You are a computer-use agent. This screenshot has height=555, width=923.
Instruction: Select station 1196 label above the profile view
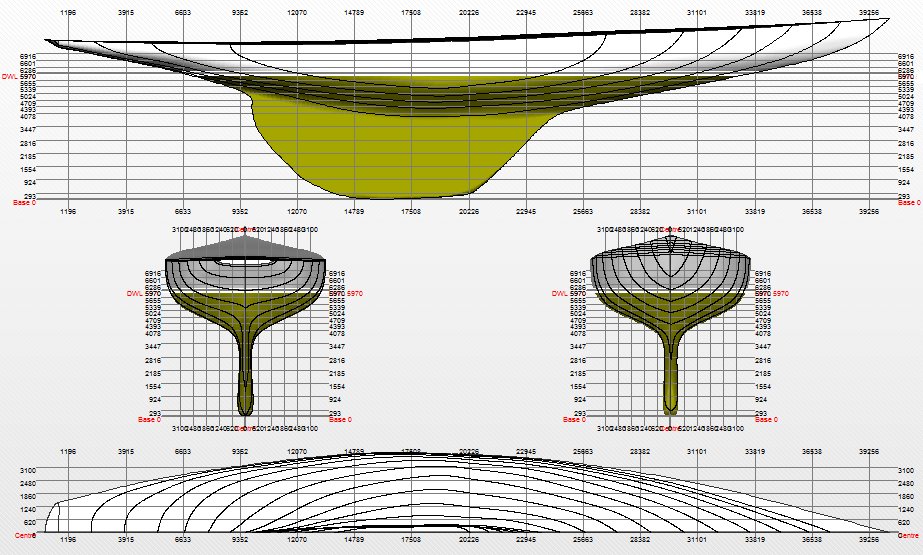point(69,13)
